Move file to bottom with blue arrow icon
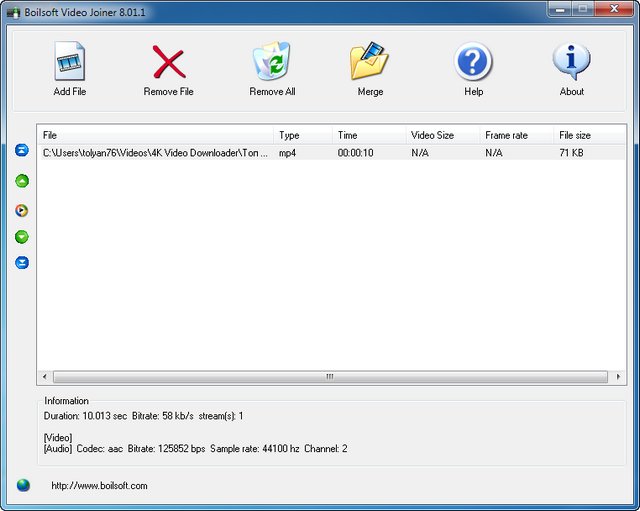 22,263
